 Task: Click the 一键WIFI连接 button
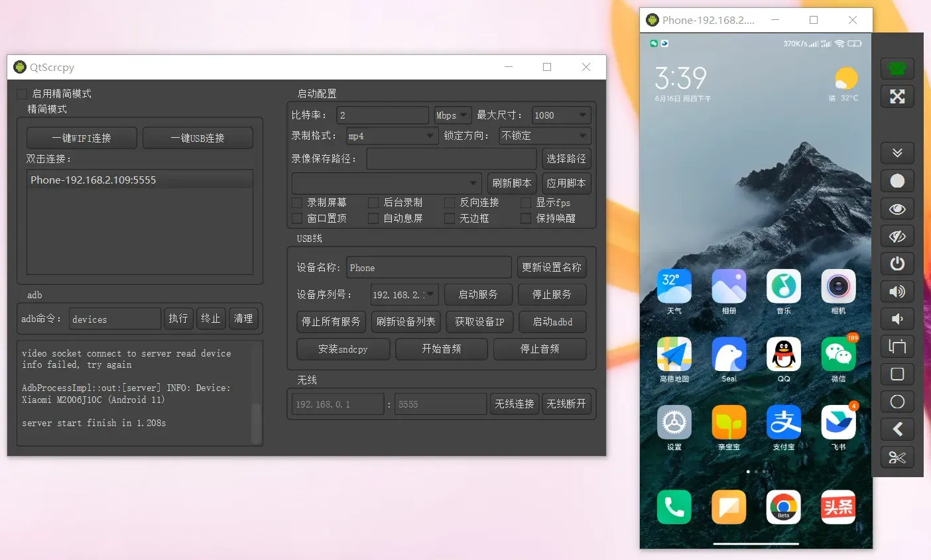click(82, 138)
